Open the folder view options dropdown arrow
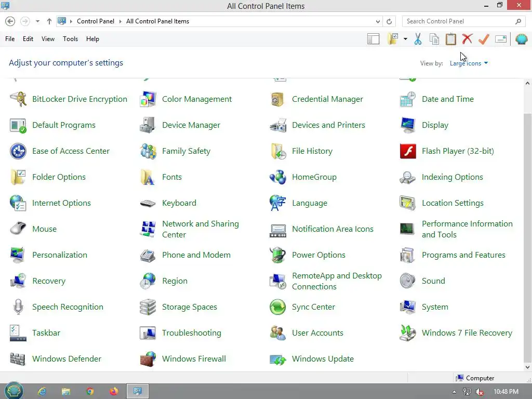532x399 pixels. click(x=405, y=39)
